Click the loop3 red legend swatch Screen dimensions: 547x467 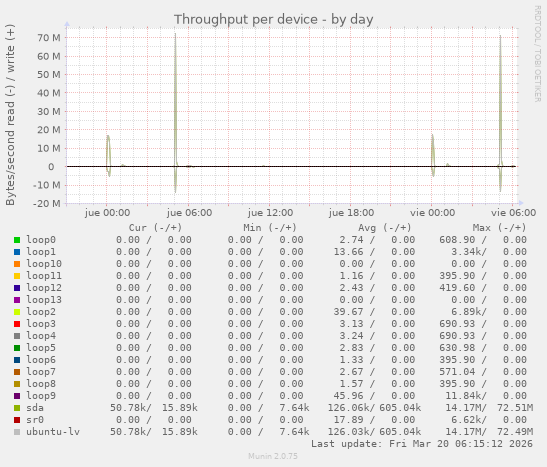point(17,324)
